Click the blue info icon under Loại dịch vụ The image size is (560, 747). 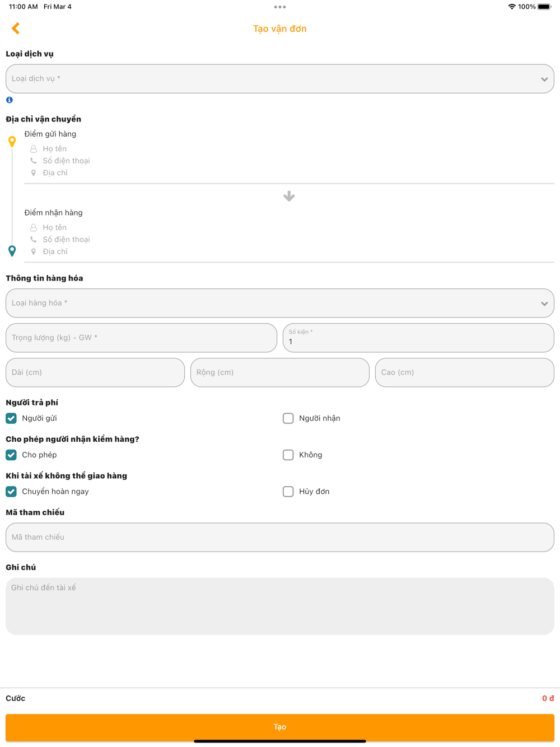[10, 100]
